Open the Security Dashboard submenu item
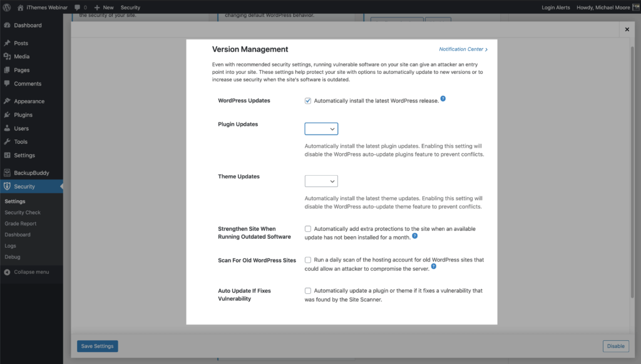 click(x=18, y=235)
